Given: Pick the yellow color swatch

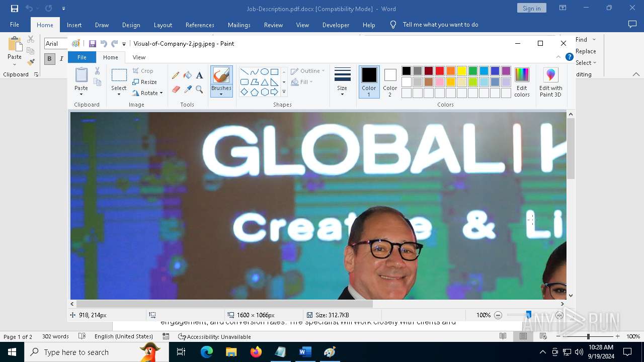Looking at the screenshot, I should coord(461,71).
